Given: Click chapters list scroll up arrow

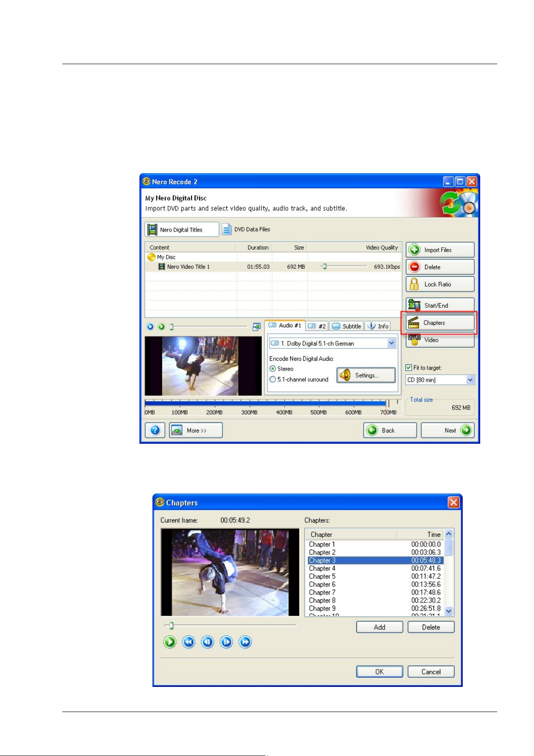Looking at the screenshot, I should [449, 534].
